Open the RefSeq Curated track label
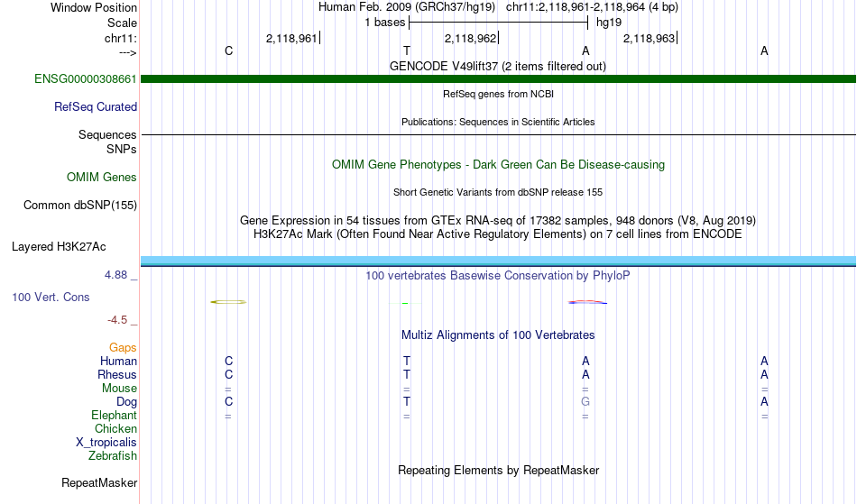The width and height of the screenshot is (857, 504). [96, 107]
